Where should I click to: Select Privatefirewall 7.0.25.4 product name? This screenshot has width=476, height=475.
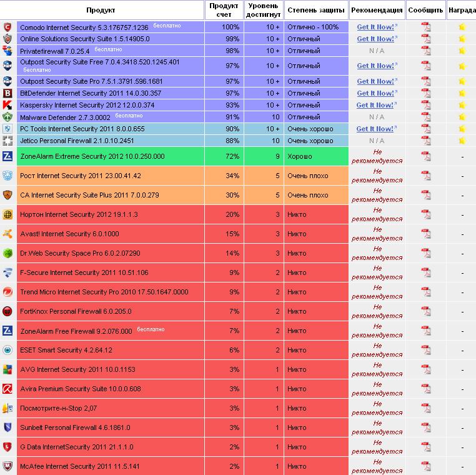pos(54,51)
